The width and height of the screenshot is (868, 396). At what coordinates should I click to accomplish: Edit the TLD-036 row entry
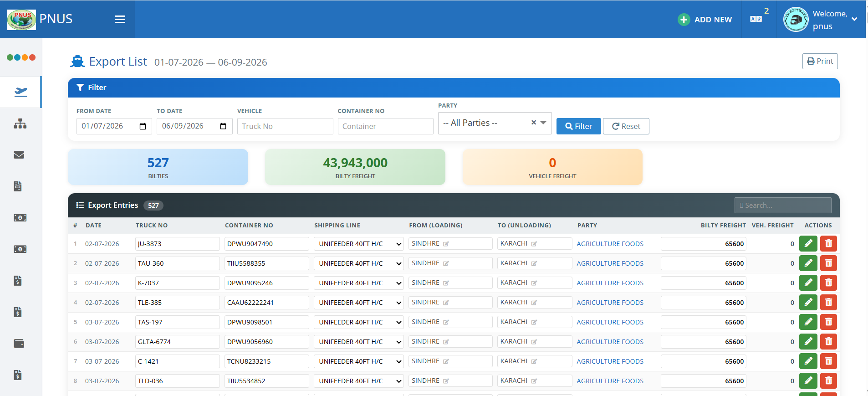pos(808,381)
